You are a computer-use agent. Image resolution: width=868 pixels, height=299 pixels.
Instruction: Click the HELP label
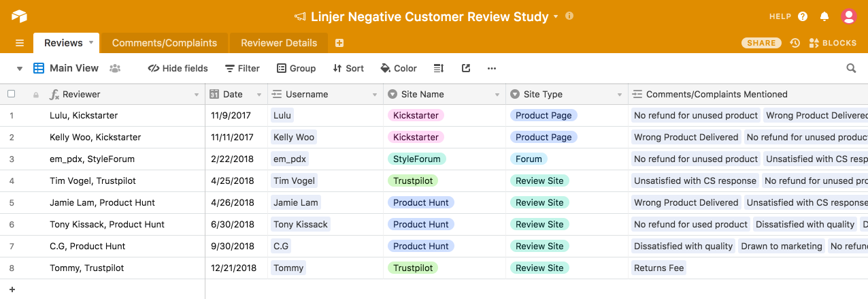pyautogui.click(x=780, y=16)
